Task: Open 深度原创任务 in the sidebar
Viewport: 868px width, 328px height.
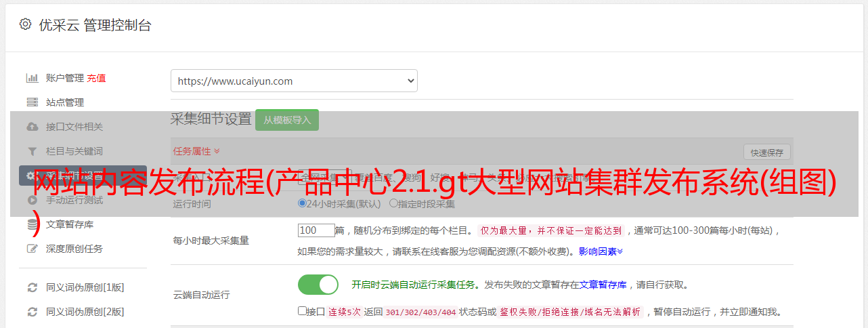Action: (x=74, y=249)
